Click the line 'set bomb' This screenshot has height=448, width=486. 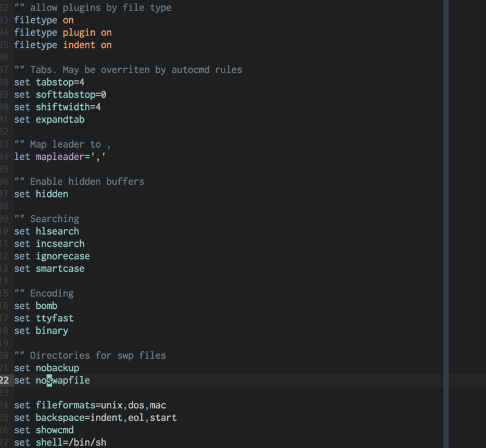pos(36,306)
